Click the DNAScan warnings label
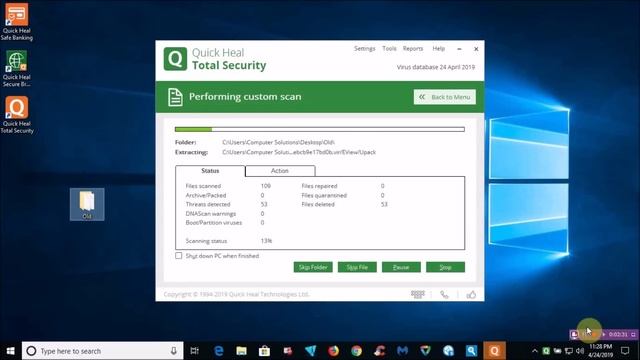Image resolution: width=640 pixels, height=360 pixels. (x=211, y=213)
